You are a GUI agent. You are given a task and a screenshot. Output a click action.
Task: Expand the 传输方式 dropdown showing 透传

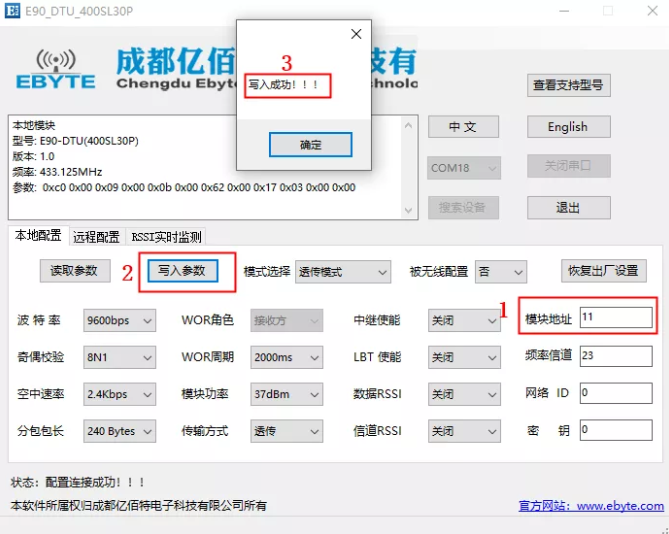286,431
